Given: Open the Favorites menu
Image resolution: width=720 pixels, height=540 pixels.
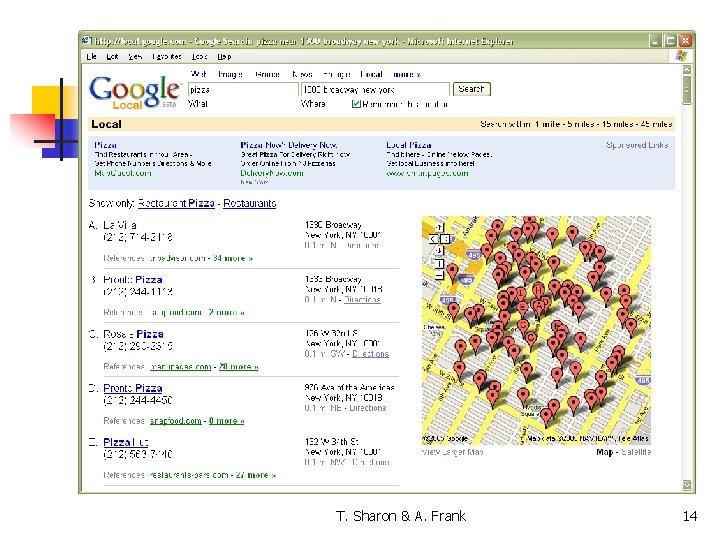Looking at the screenshot, I should coord(167,56).
